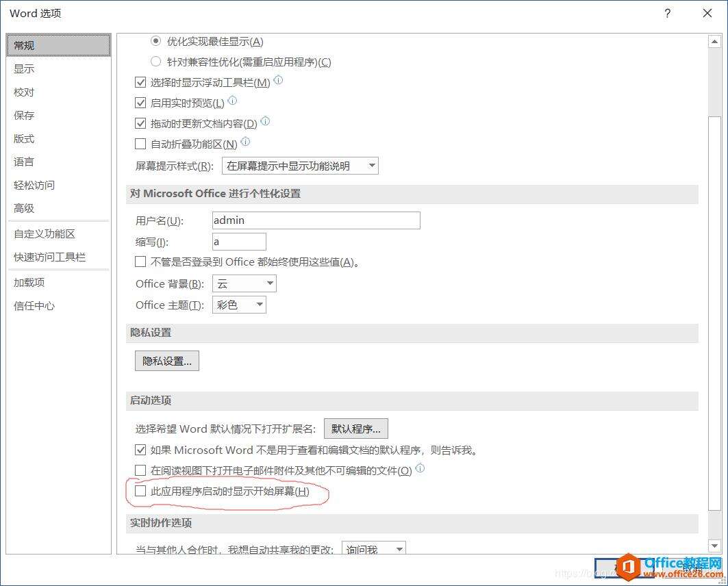
Task: Select 常规 category in sidebar
Action: (x=58, y=45)
